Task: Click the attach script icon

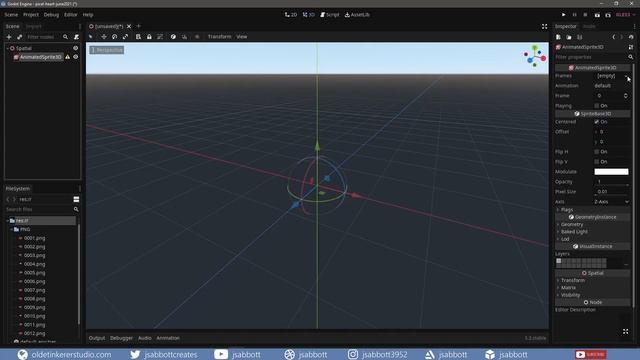Action: click(x=76, y=37)
